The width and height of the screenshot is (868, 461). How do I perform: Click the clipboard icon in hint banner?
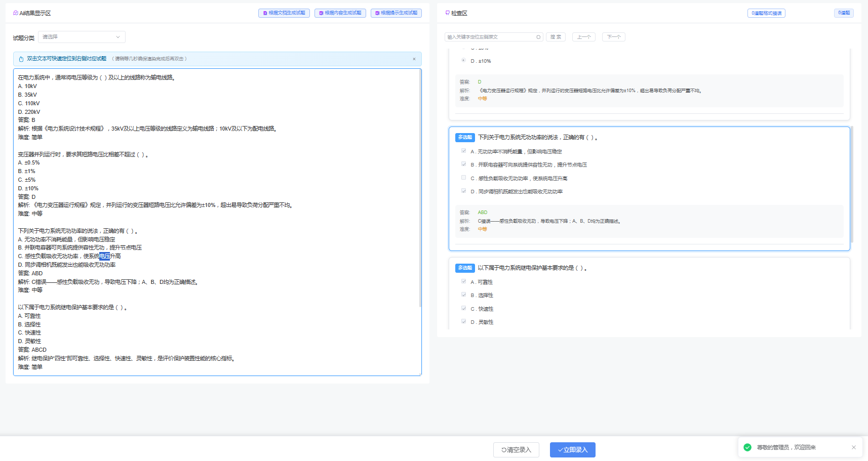21,59
